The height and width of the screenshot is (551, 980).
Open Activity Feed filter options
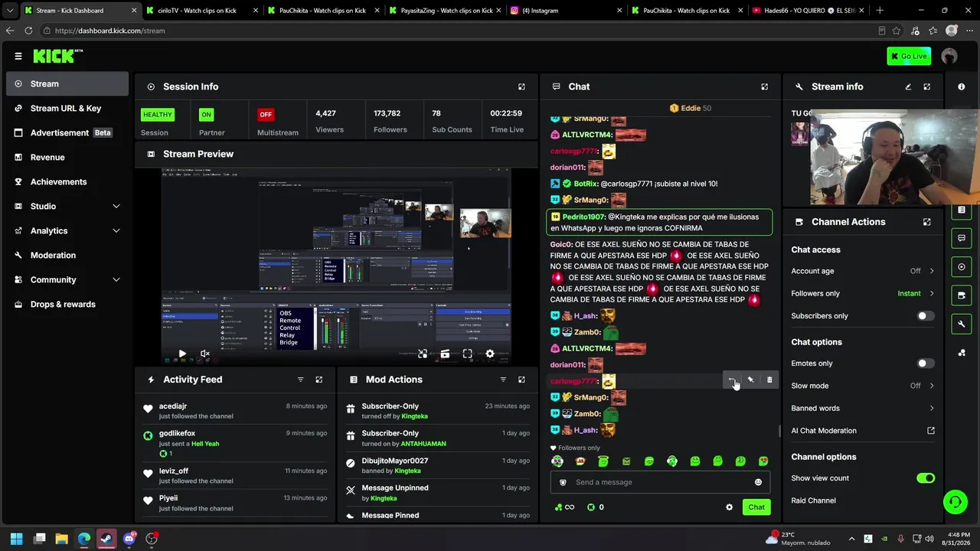click(300, 380)
